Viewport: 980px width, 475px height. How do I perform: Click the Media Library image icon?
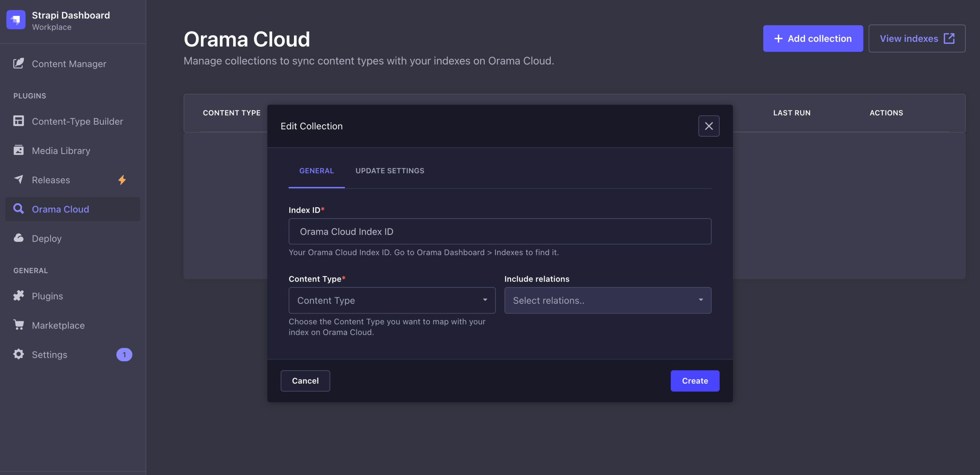pyautogui.click(x=18, y=150)
